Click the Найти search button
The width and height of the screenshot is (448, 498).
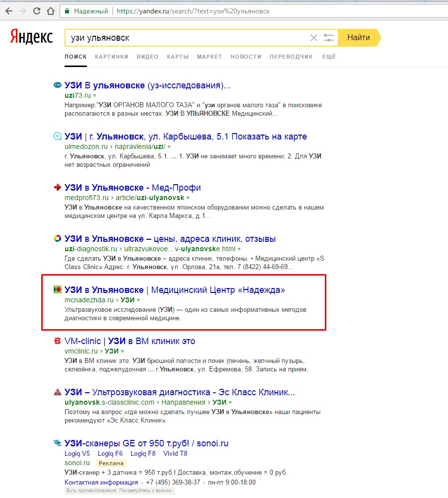tap(359, 37)
